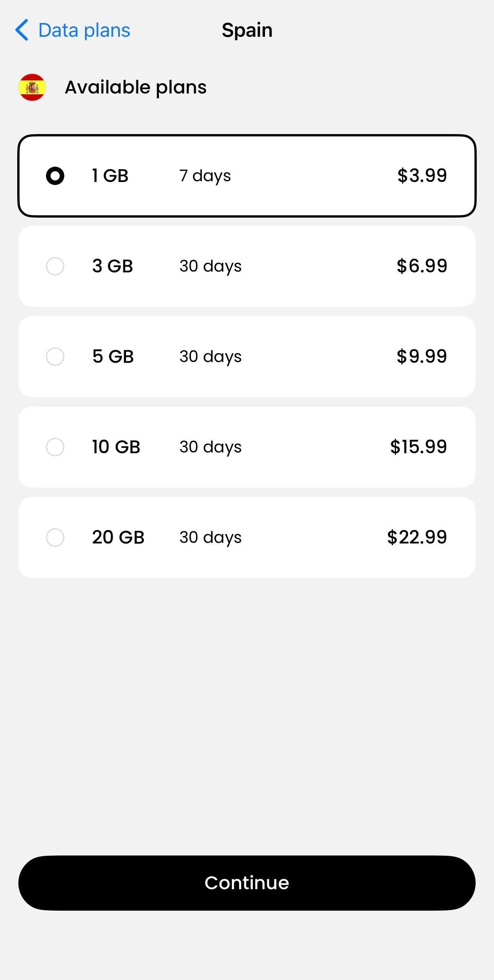Tap the 7 days duration label
Viewport: 494px width, 980px height.
click(x=205, y=176)
